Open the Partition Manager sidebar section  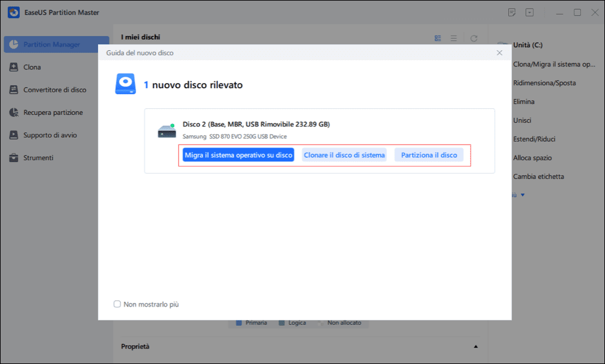(56, 44)
